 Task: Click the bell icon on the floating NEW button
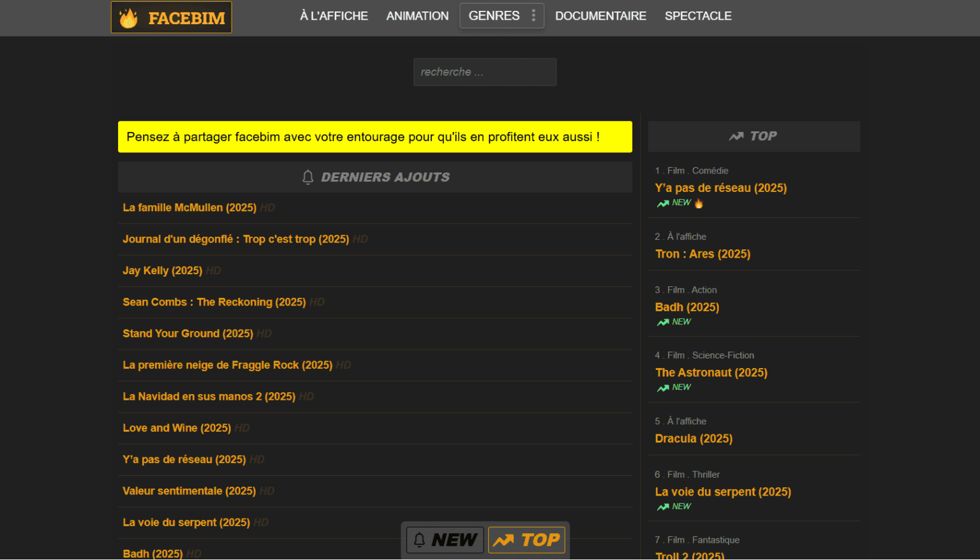pos(420,540)
